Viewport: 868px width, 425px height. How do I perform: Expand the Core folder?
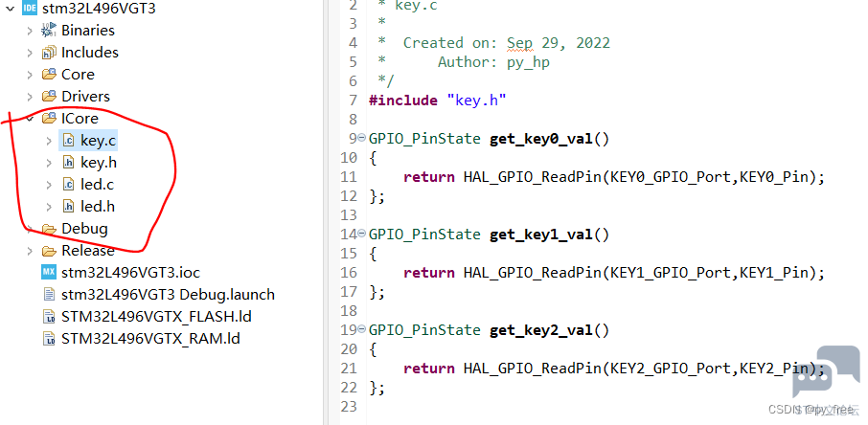tap(30, 75)
